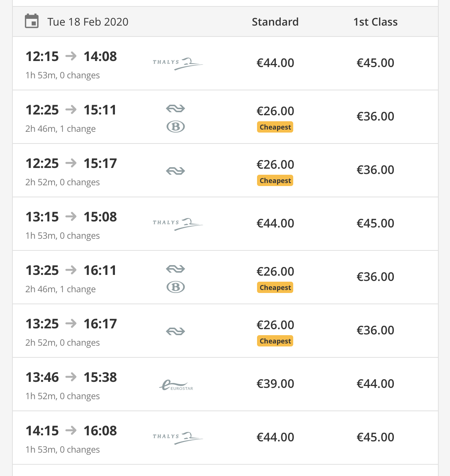Click the calendar icon beside the date
Image resolution: width=450 pixels, height=476 pixels.
click(x=32, y=21)
